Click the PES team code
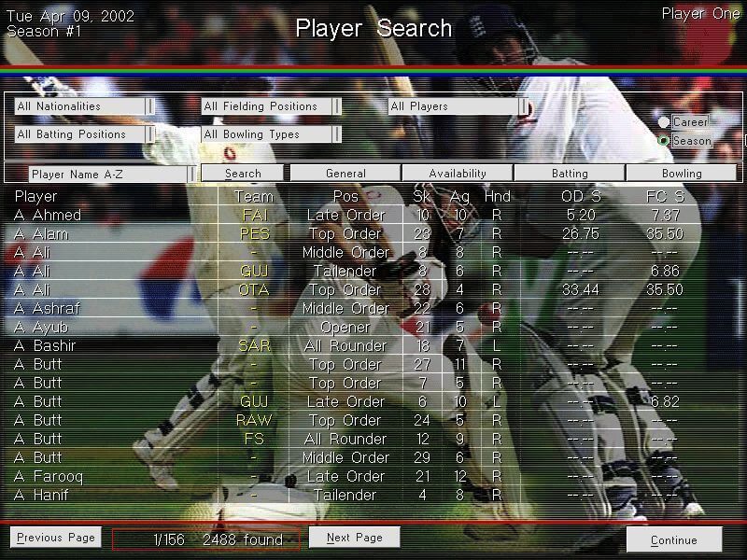This screenshot has height=560, width=747. [254, 234]
